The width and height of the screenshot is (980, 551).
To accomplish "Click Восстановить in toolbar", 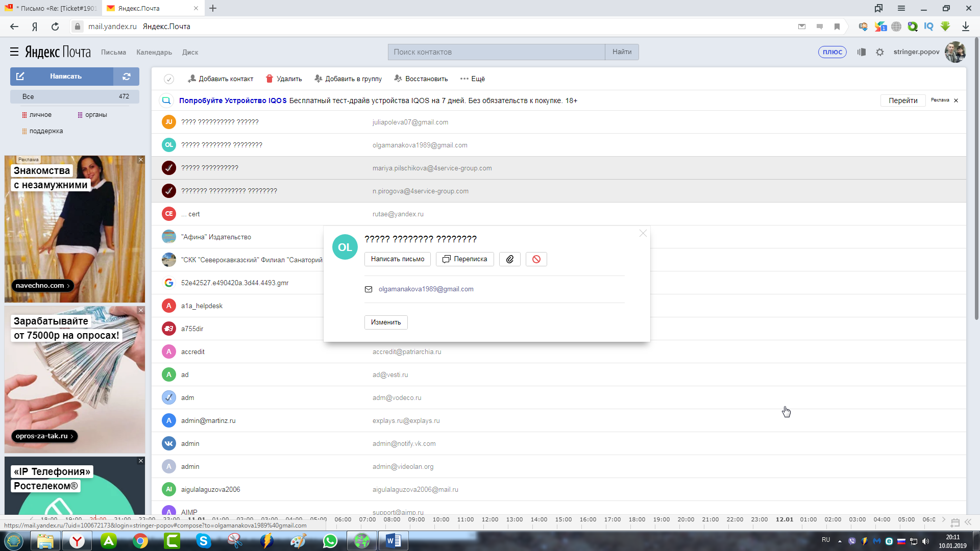I will click(x=421, y=79).
